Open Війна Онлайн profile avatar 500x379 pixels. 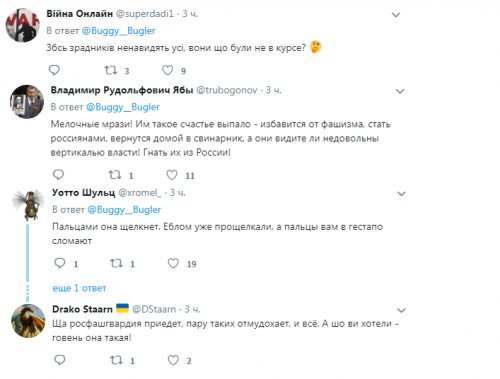pos(23,25)
